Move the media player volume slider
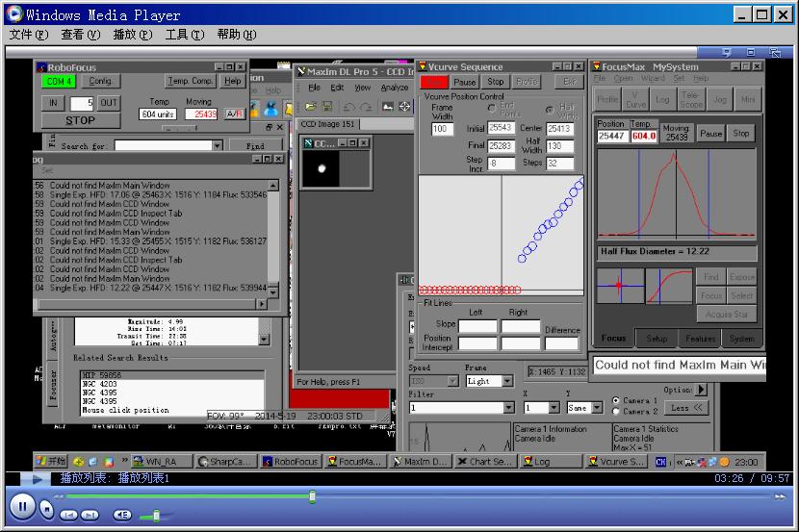This screenshot has width=799, height=532. coord(157,517)
